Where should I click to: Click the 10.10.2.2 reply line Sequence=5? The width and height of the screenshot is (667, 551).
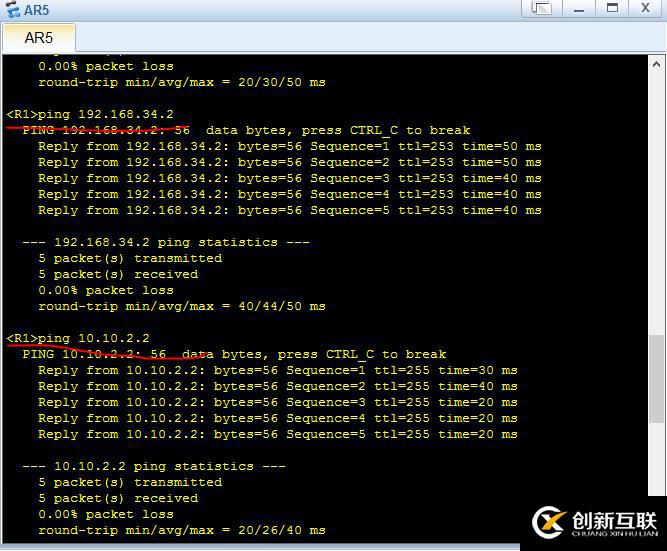pyautogui.click(x=278, y=435)
